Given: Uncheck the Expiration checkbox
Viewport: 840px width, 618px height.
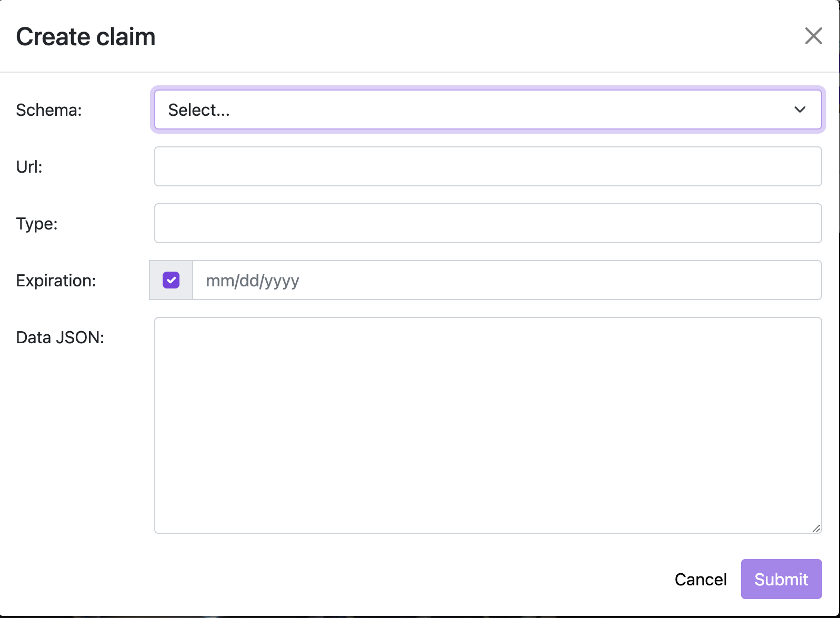Looking at the screenshot, I should pyautogui.click(x=171, y=280).
